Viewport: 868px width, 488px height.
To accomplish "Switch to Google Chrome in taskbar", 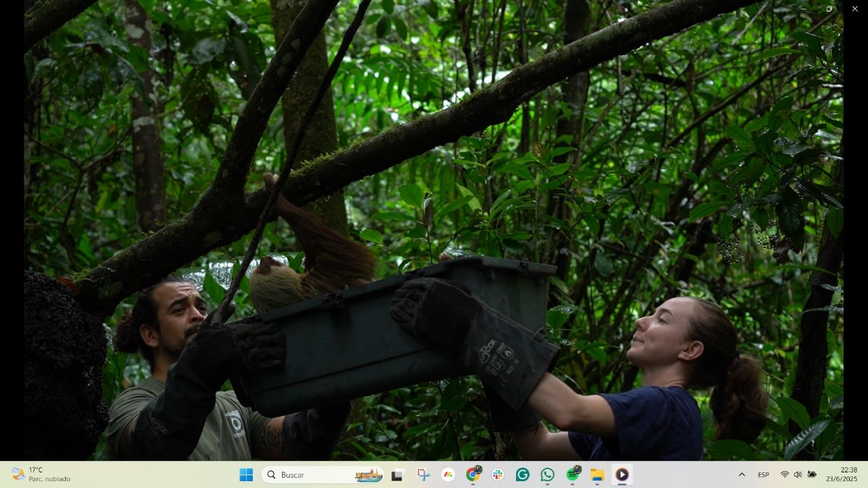I will 473,475.
